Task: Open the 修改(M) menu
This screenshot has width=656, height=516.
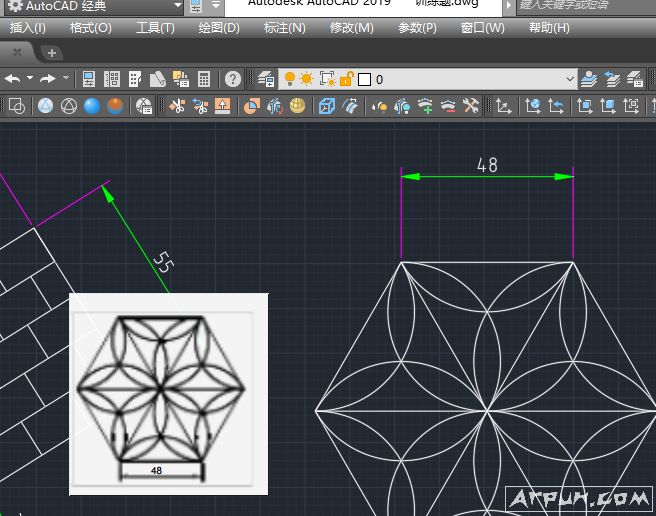Action: coord(351,28)
